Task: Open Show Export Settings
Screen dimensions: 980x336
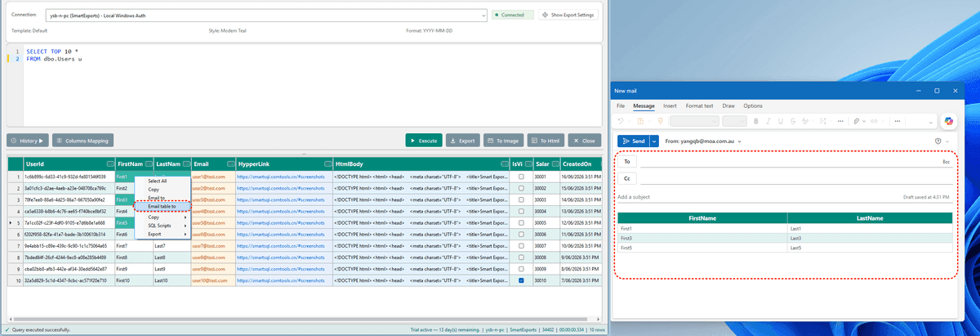Action: click(x=569, y=15)
